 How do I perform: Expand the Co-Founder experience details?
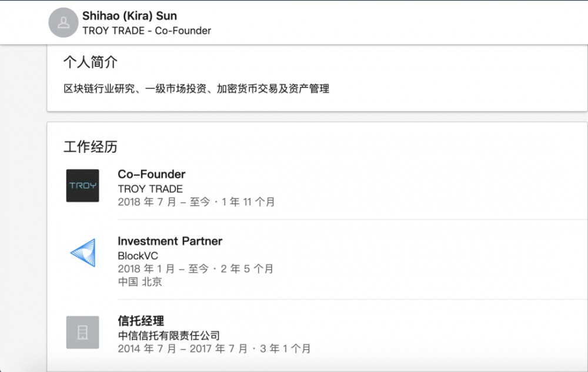pyautogui.click(x=151, y=174)
